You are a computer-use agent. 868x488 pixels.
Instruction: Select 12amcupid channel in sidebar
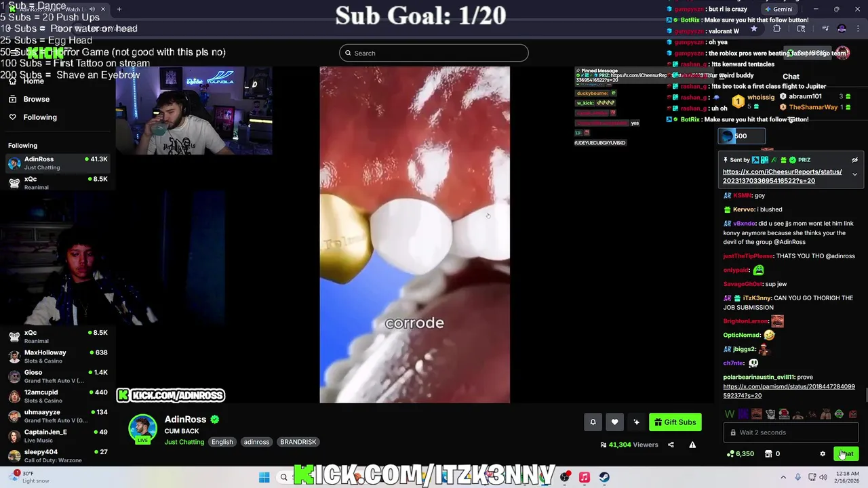pyautogui.click(x=58, y=396)
